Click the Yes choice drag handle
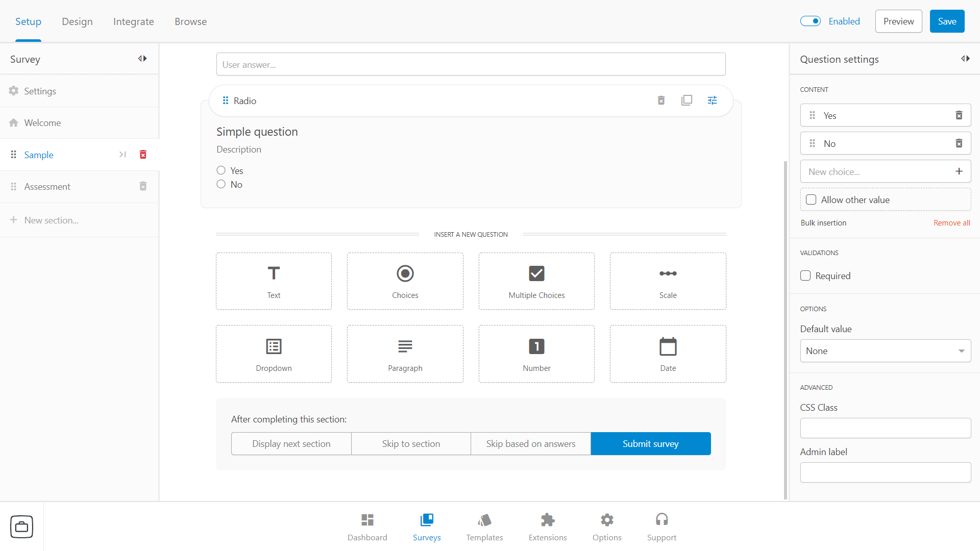The image size is (980, 551). tap(812, 115)
